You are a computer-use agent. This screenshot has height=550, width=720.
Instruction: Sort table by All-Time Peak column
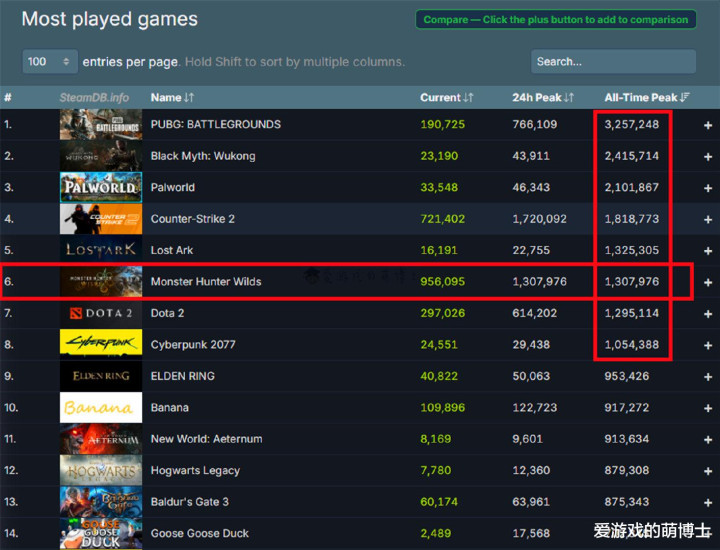647,97
